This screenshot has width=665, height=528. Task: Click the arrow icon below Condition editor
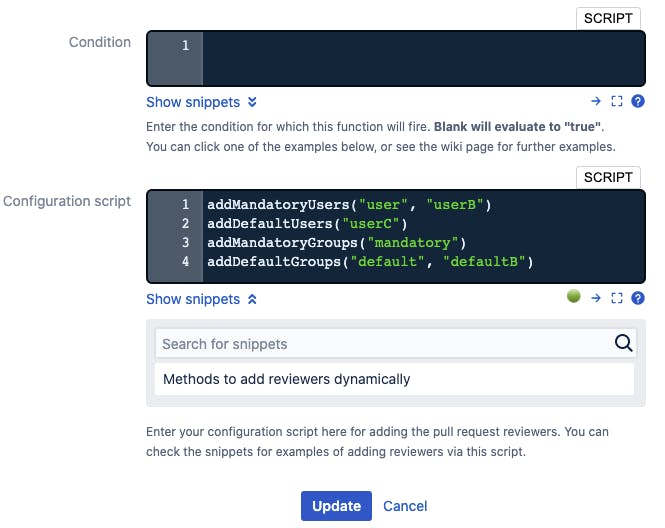pos(596,101)
